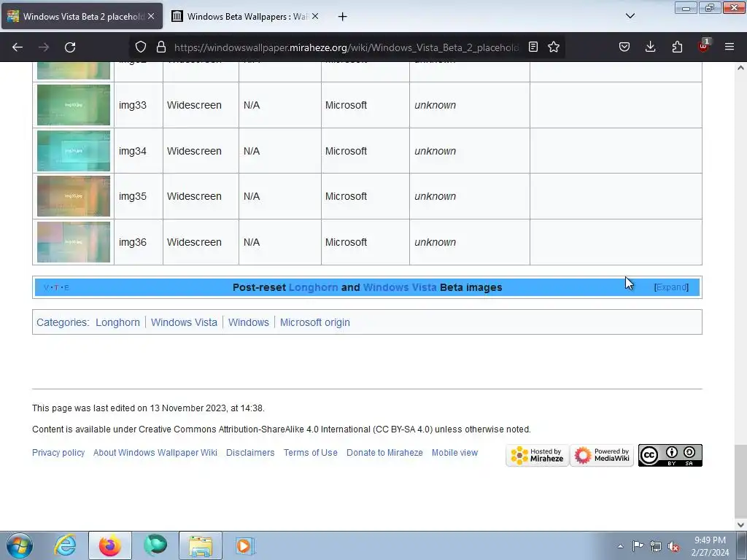Click the address bar URL
The image size is (747, 560).
pos(347,47)
